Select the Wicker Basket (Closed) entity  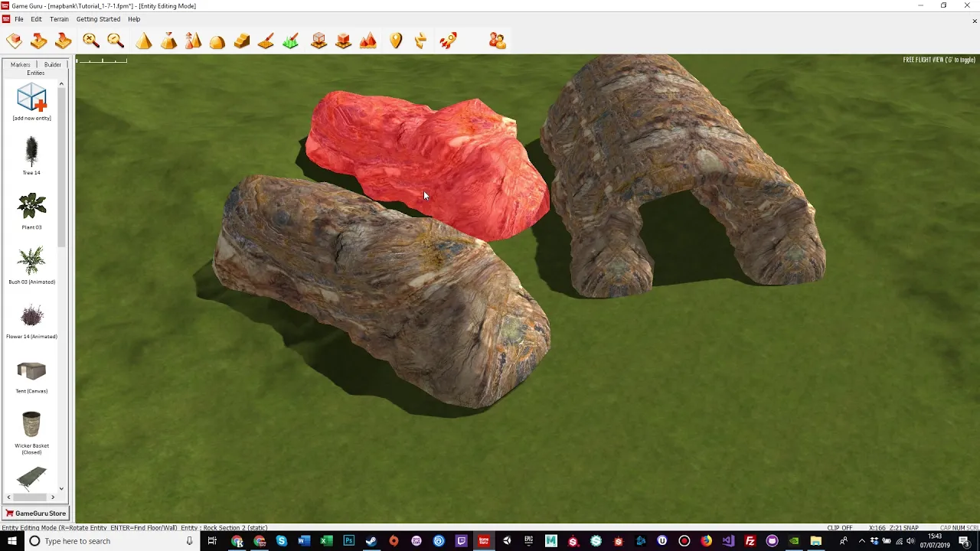[31, 433]
